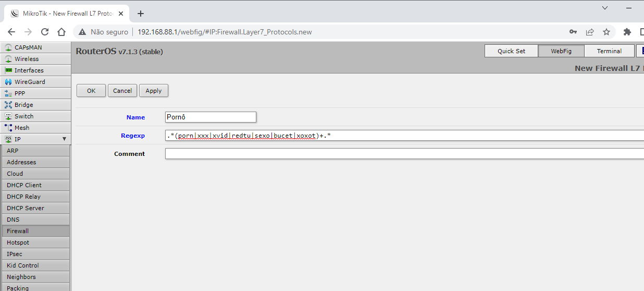Open the browser extensions puzzle icon

(x=627, y=32)
